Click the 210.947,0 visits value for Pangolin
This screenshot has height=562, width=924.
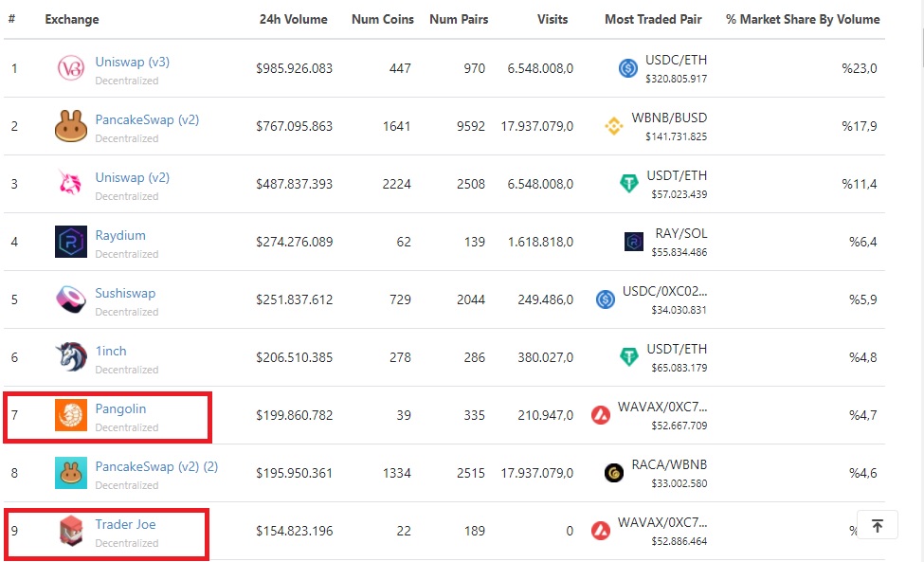545,415
